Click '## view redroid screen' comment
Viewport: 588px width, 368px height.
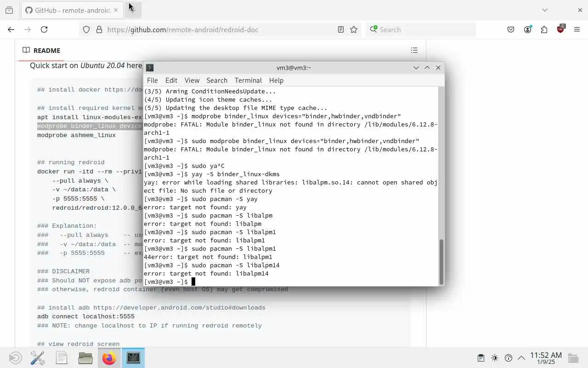78,344
